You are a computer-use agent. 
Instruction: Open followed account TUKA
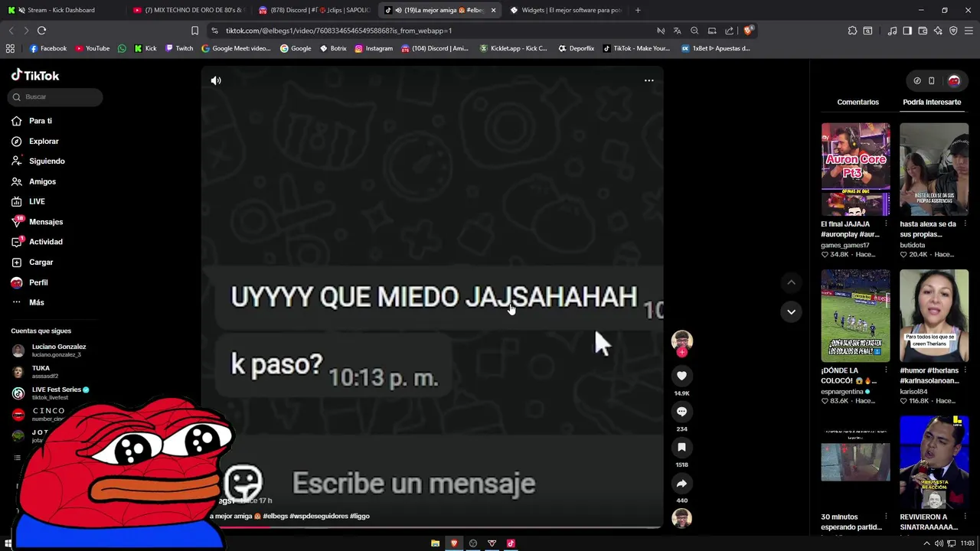tap(34, 372)
